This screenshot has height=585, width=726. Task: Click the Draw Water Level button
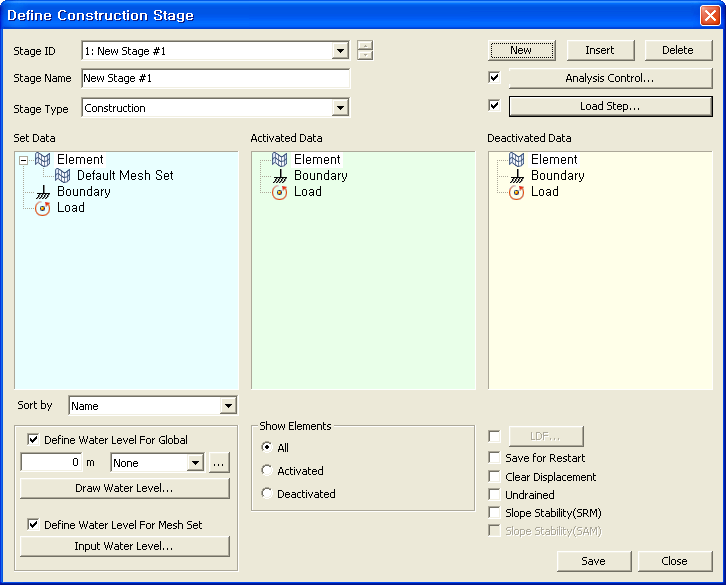pyautogui.click(x=125, y=488)
